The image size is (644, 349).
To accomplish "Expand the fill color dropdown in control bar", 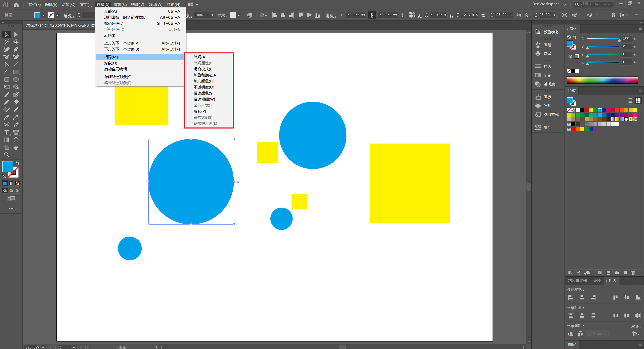I will [x=43, y=15].
